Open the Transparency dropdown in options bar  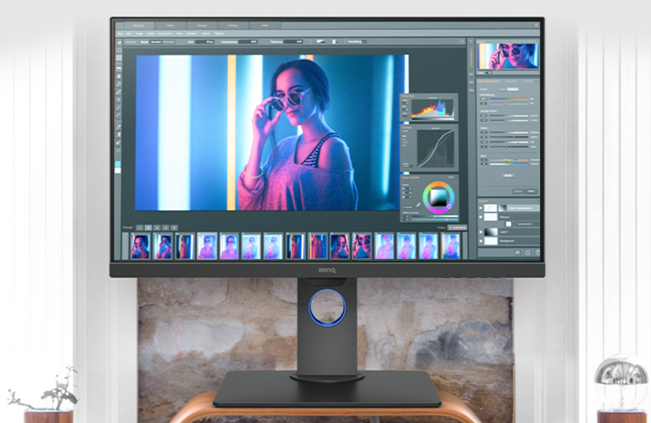point(250,43)
